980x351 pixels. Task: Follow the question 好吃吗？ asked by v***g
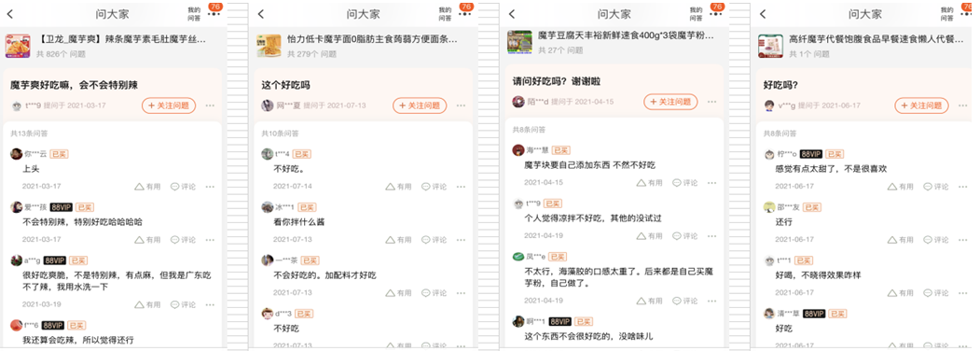point(921,105)
